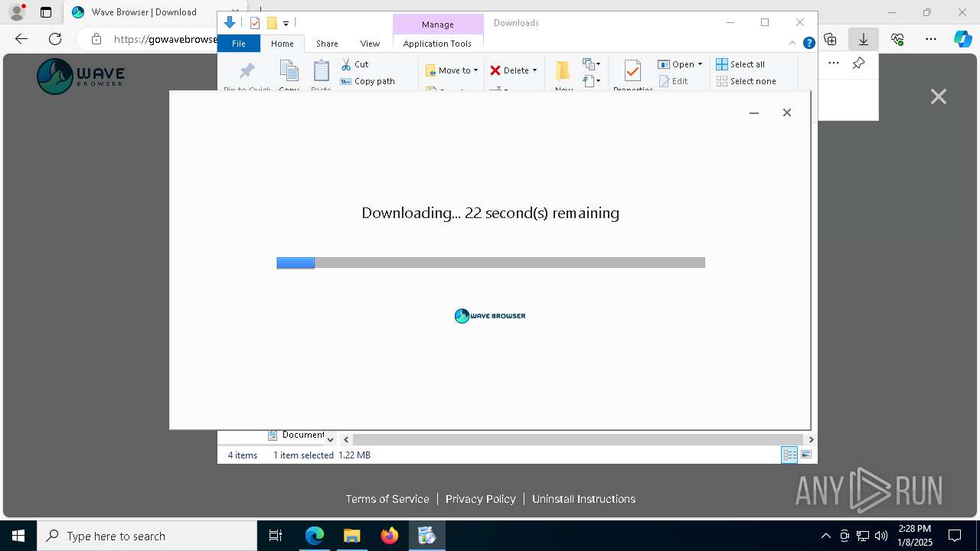Click the navigation pane scroll down arrow
Image resolution: width=980 pixels, height=551 pixels.
(330, 439)
